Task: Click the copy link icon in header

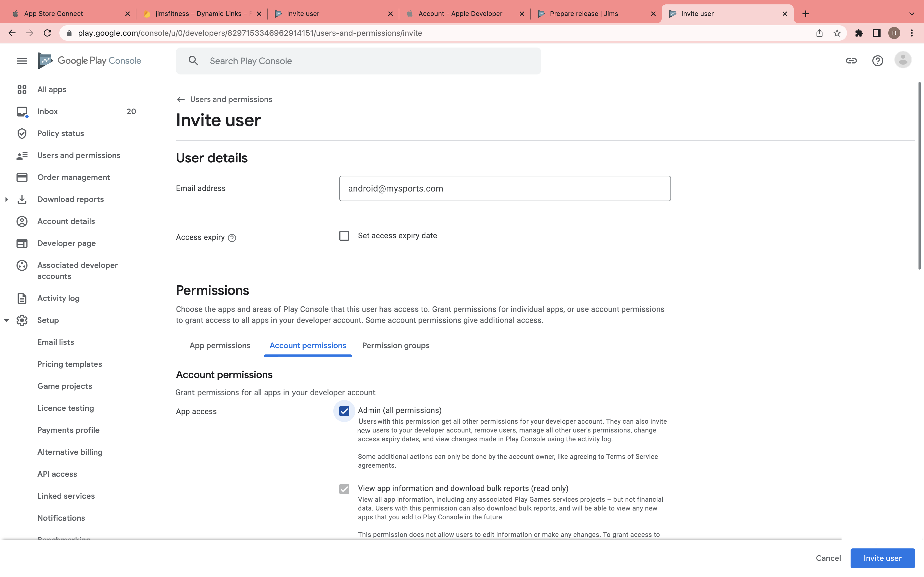Action: [851, 61]
